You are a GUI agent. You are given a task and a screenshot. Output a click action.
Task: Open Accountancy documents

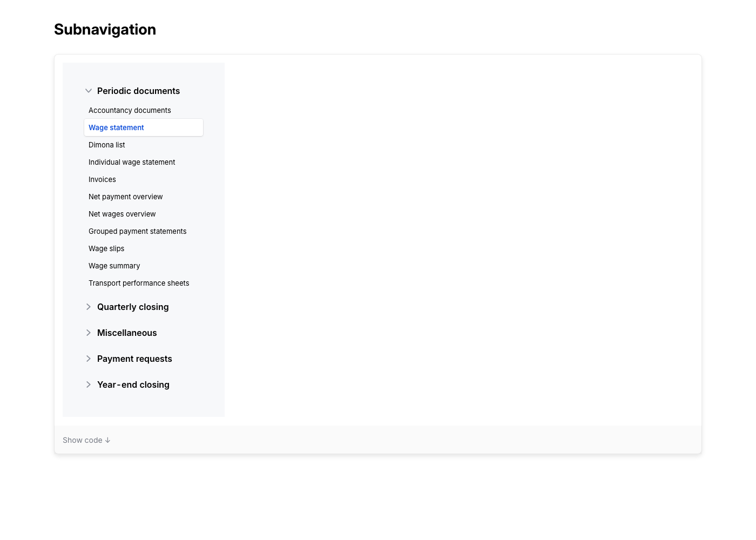pyautogui.click(x=130, y=110)
